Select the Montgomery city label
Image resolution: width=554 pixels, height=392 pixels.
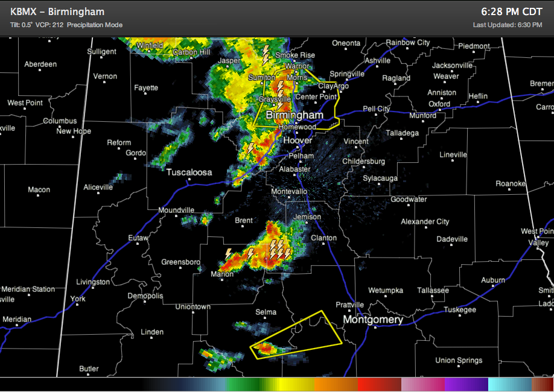[x=374, y=320]
